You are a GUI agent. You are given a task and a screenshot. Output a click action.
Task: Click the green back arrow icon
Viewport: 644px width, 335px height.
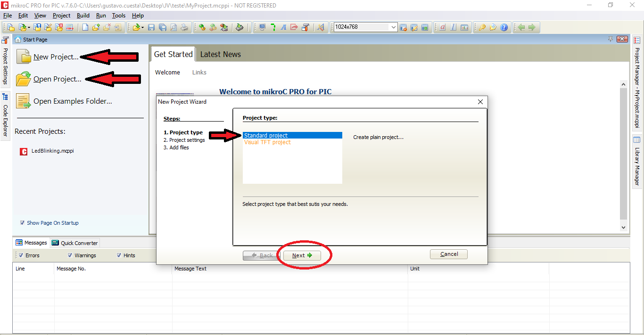pos(521,27)
